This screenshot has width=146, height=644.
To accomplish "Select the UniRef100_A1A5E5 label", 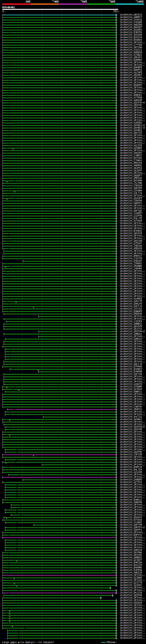I will click(131, 299).
